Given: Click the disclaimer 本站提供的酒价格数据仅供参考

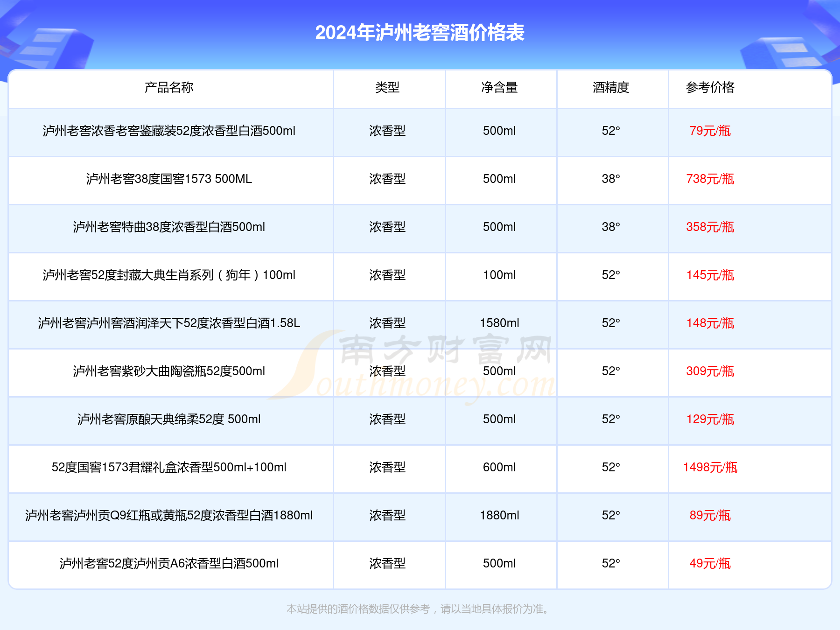Looking at the screenshot, I should 358,609.
